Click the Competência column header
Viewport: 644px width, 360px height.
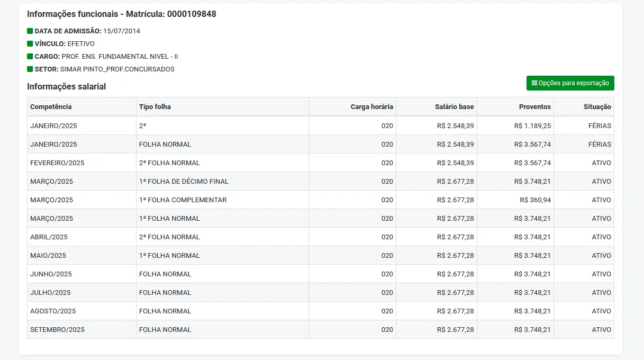coord(51,107)
